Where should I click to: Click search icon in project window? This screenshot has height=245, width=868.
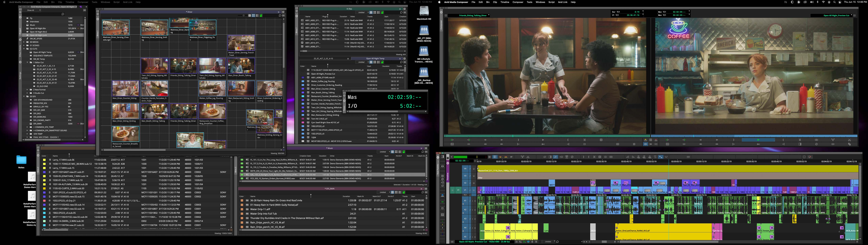(x=63, y=14)
